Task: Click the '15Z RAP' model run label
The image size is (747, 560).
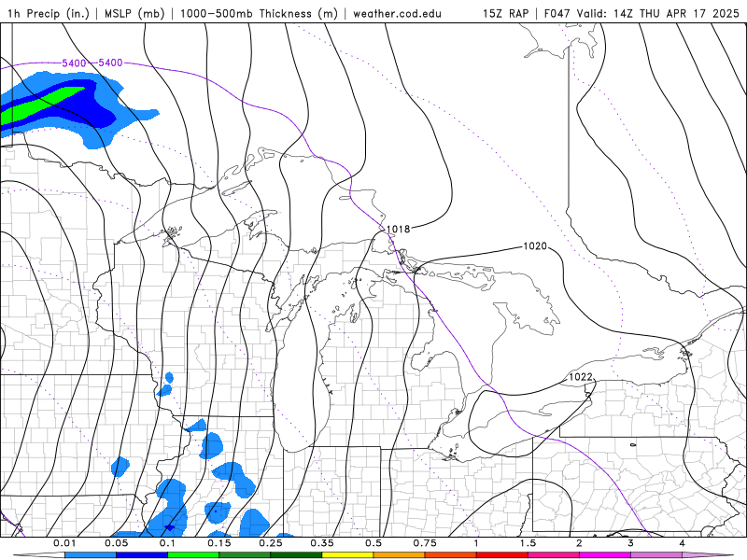Action: point(505,13)
